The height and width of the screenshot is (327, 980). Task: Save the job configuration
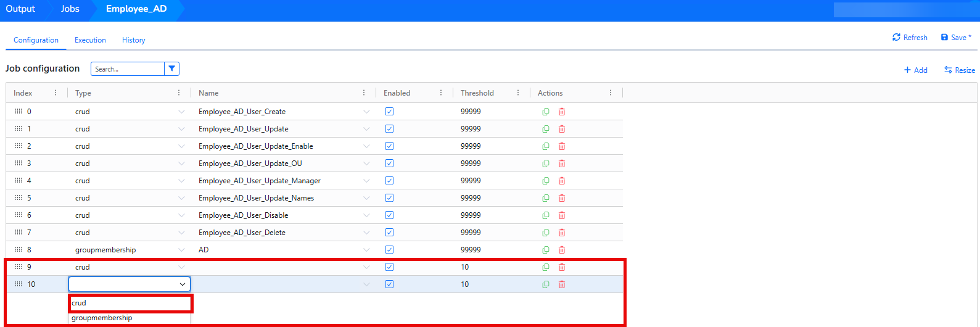(x=955, y=38)
